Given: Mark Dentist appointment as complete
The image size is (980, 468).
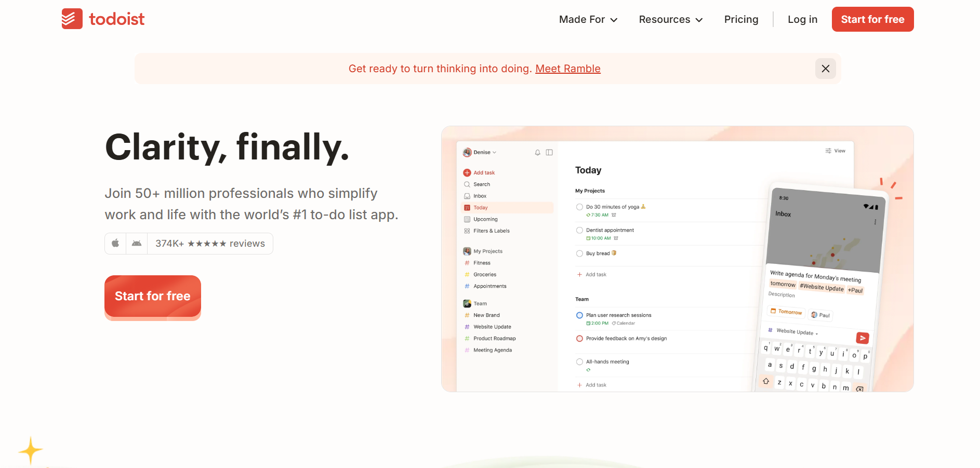Looking at the screenshot, I should 579,230.
